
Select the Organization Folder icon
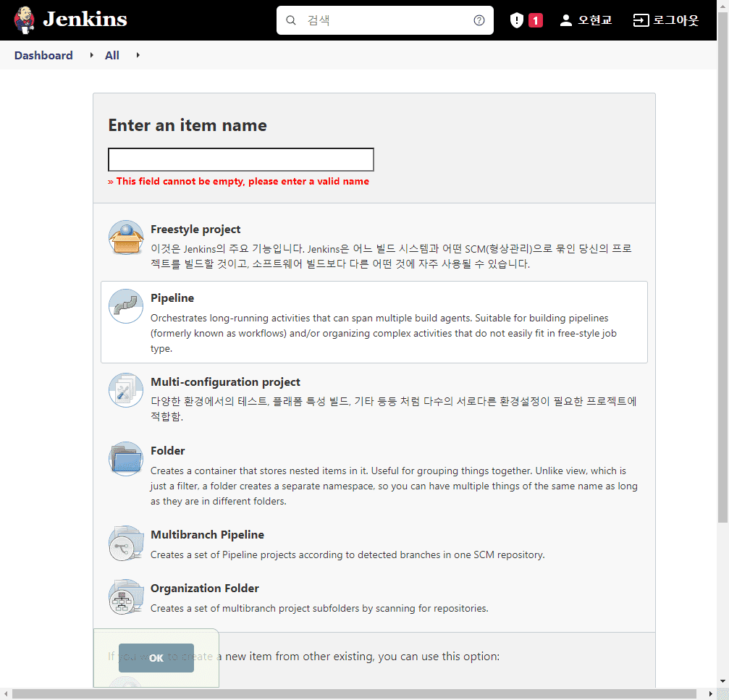pos(126,596)
